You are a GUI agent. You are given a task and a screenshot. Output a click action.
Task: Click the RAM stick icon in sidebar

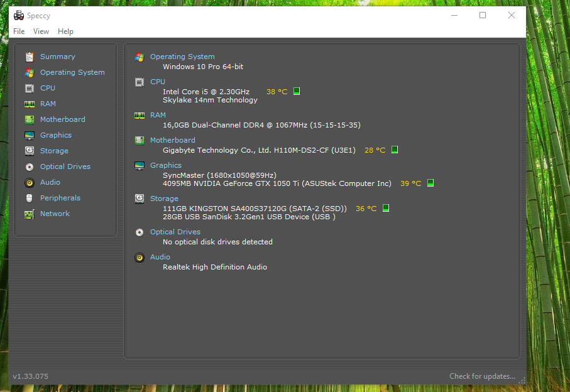(x=30, y=104)
